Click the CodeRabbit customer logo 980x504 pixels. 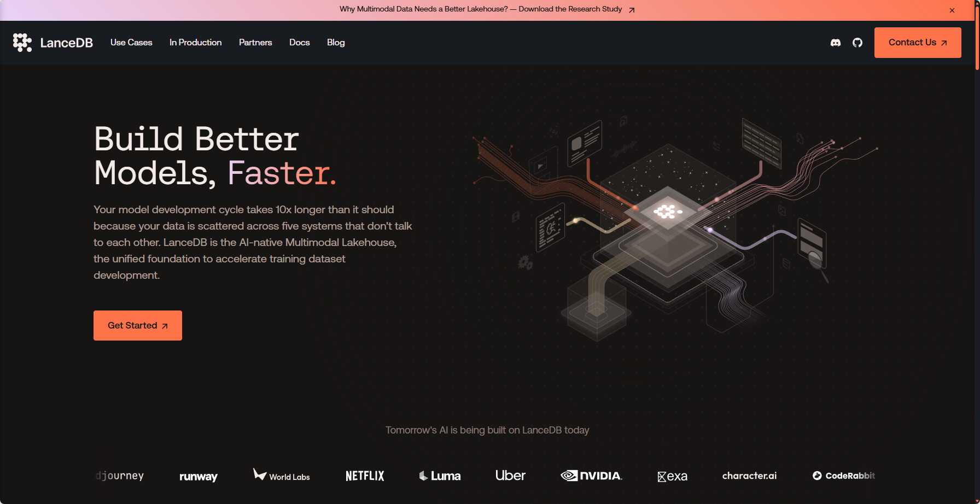pos(844,476)
